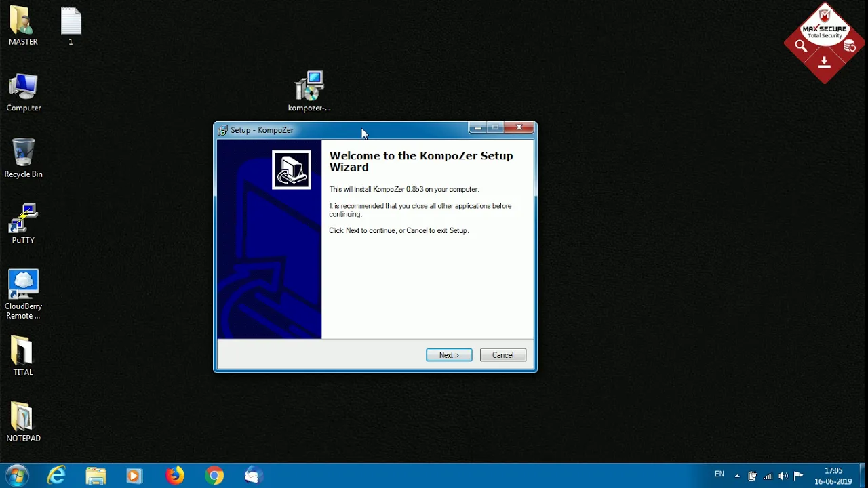This screenshot has width=868, height=488.
Task: Click the Max Secure download arrow icon
Action: pyautogui.click(x=824, y=63)
